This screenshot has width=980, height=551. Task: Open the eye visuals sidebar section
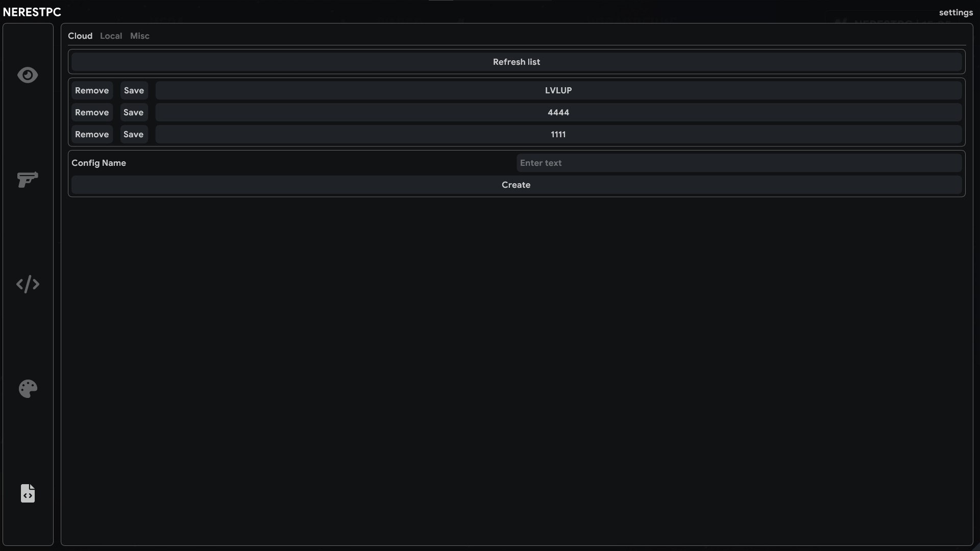[x=28, y=75]
